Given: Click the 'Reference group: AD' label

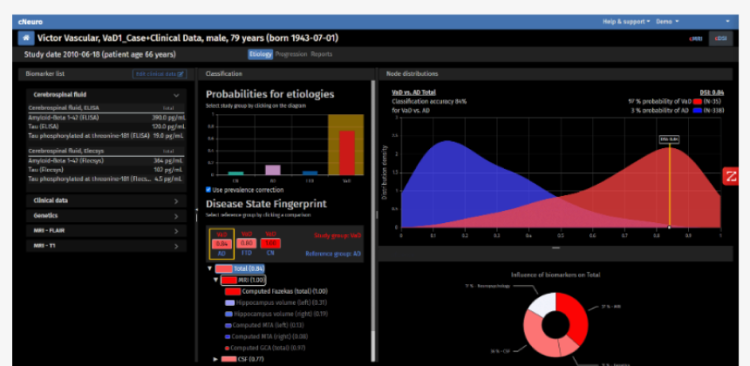Looking at the screenshot, I should coord(333,254).
